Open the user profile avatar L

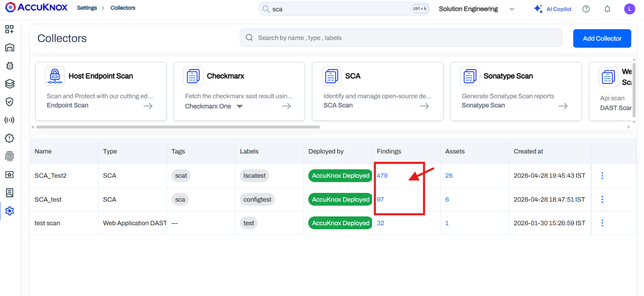[x=629, y=9]
